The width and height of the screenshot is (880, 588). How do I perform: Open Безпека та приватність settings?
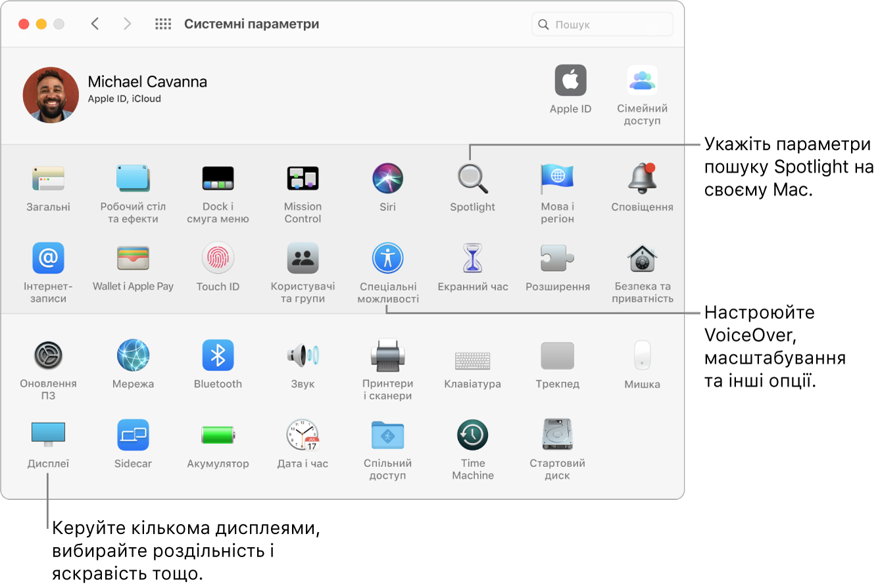[642, 258]
